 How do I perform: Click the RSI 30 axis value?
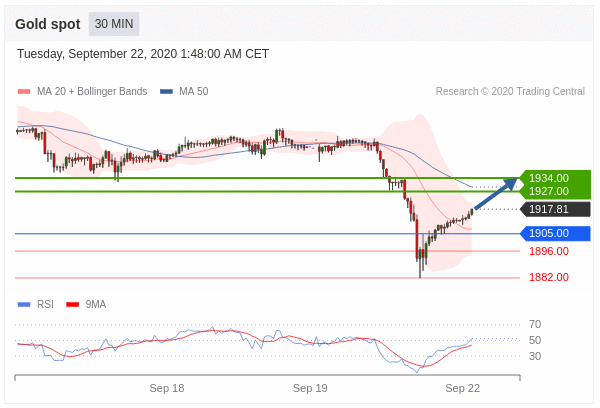click(535, 356)
